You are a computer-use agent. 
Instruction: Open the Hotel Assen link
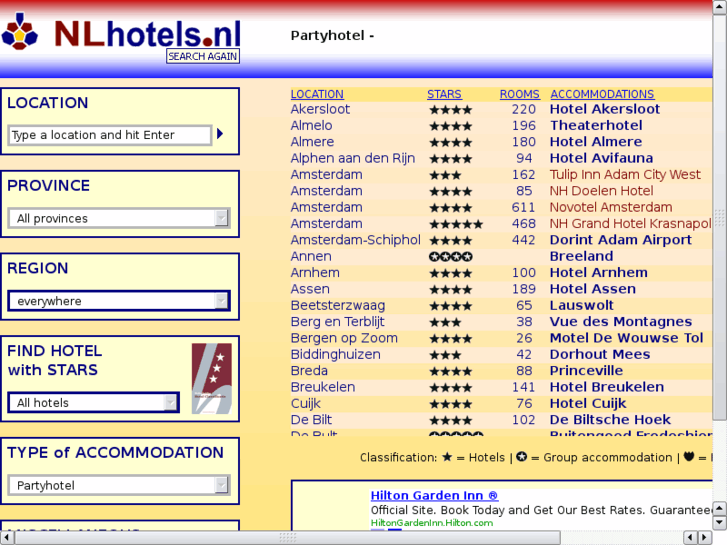593,289
